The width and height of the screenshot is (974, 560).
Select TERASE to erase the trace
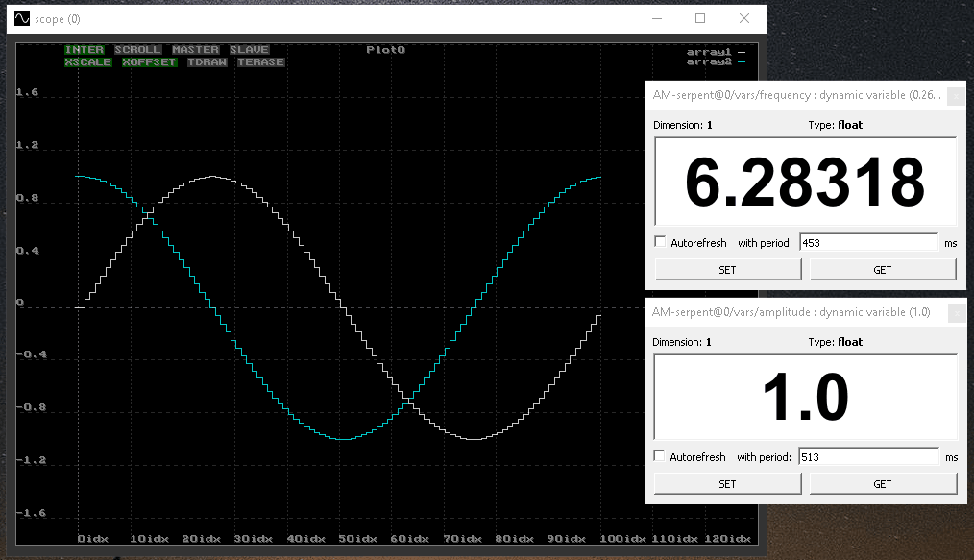[x=262, y=61]
